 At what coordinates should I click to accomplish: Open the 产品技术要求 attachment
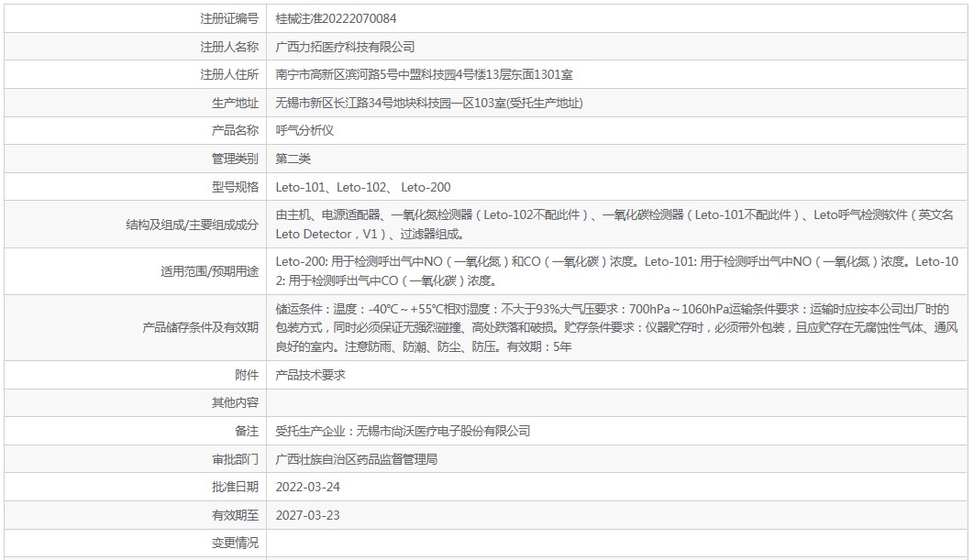pos(310,375)
